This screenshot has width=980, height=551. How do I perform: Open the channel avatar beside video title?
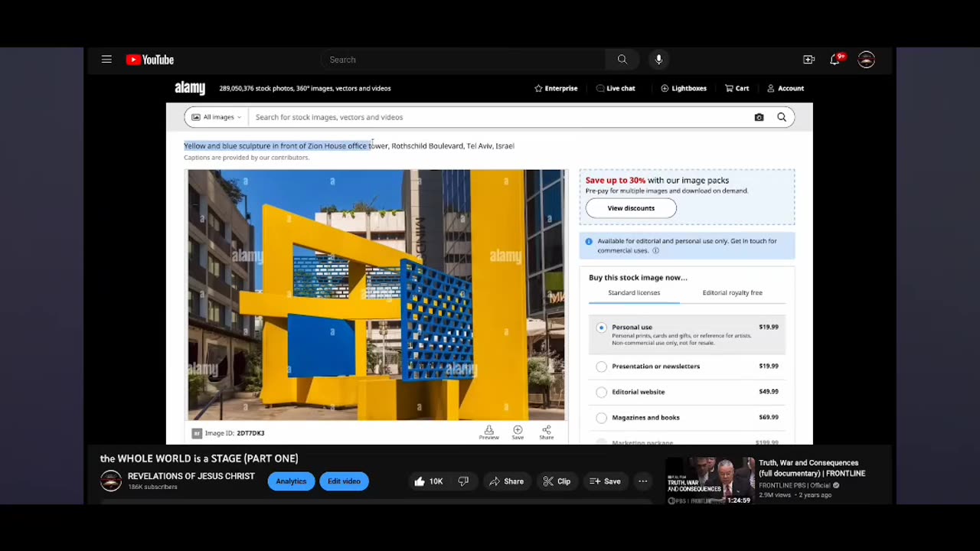pos(111,481)
